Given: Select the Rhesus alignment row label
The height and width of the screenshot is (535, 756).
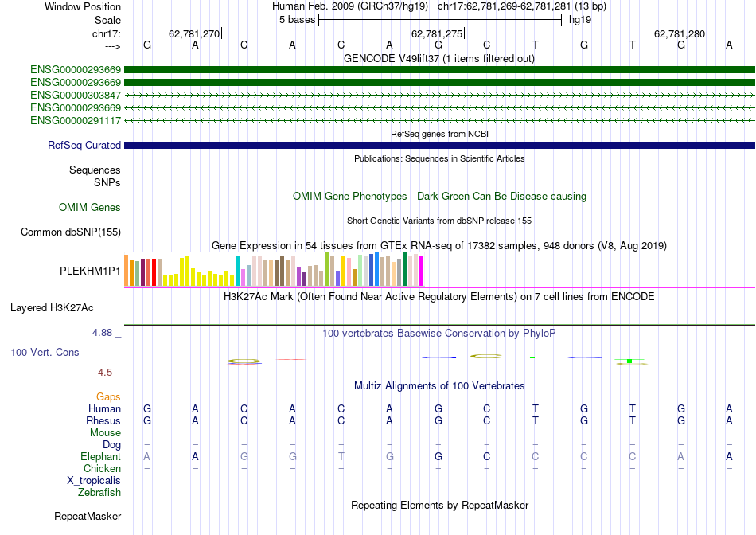Looking at the screenshot, I should click(103, 420).
